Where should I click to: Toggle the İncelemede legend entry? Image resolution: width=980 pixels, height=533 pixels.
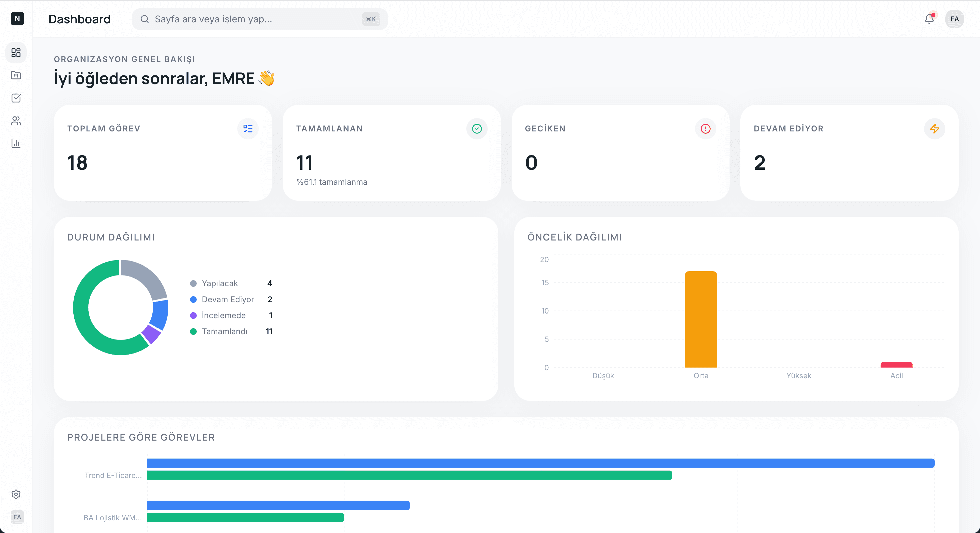223,315
